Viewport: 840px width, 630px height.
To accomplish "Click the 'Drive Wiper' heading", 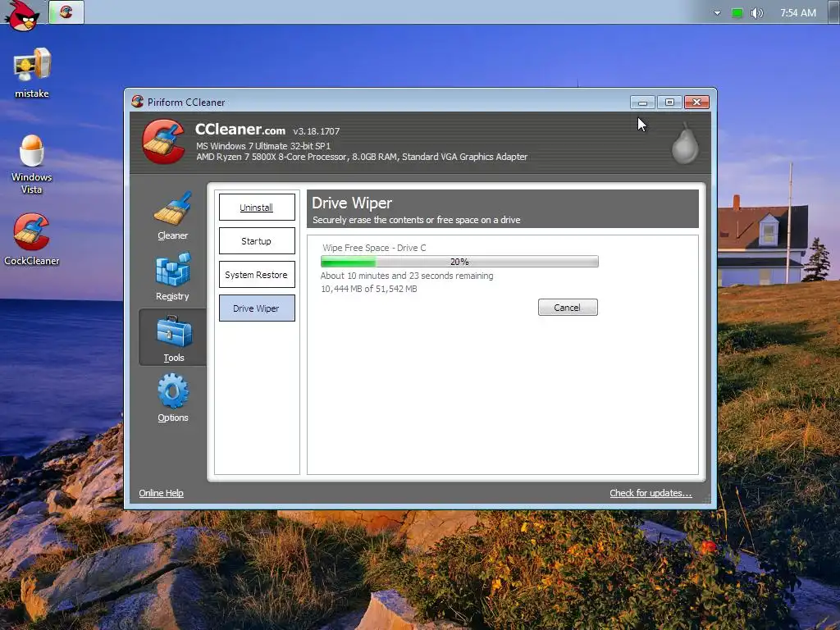I will (x=352, y=203).
